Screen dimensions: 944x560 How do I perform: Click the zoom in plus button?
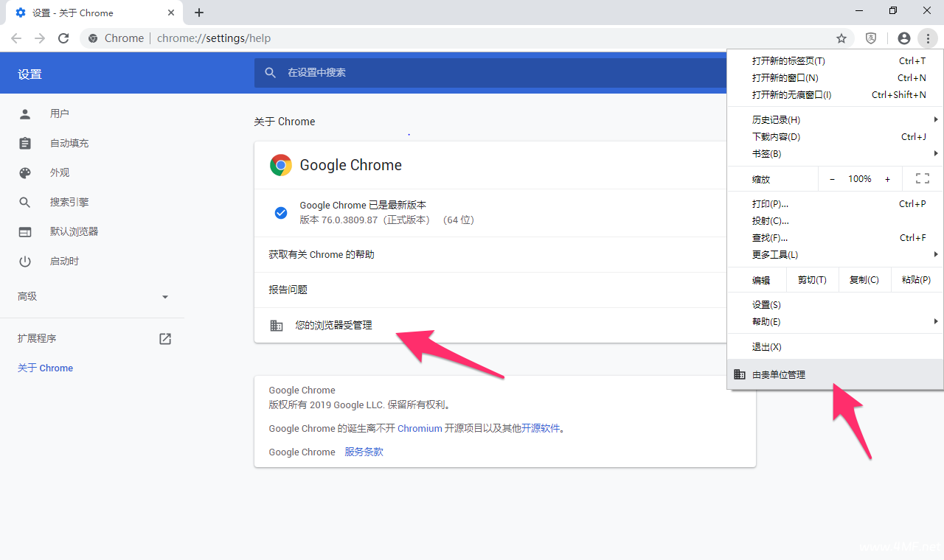tap(887, 179)
